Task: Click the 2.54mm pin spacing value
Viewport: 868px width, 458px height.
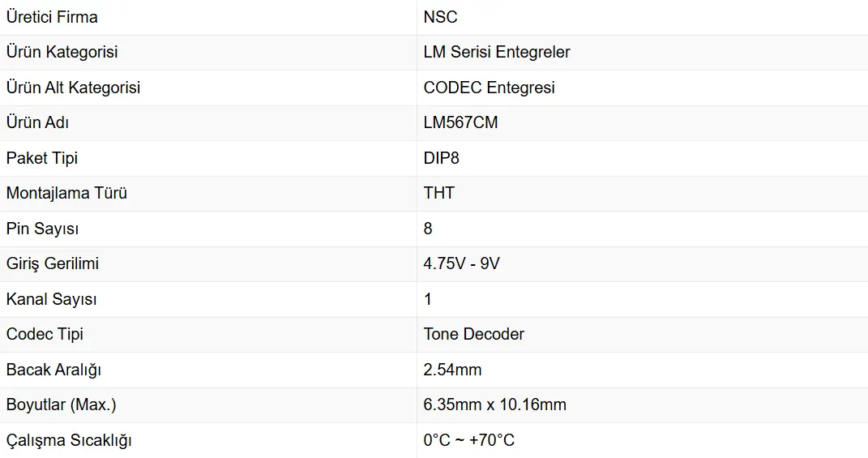Action: tap(452, 370)
